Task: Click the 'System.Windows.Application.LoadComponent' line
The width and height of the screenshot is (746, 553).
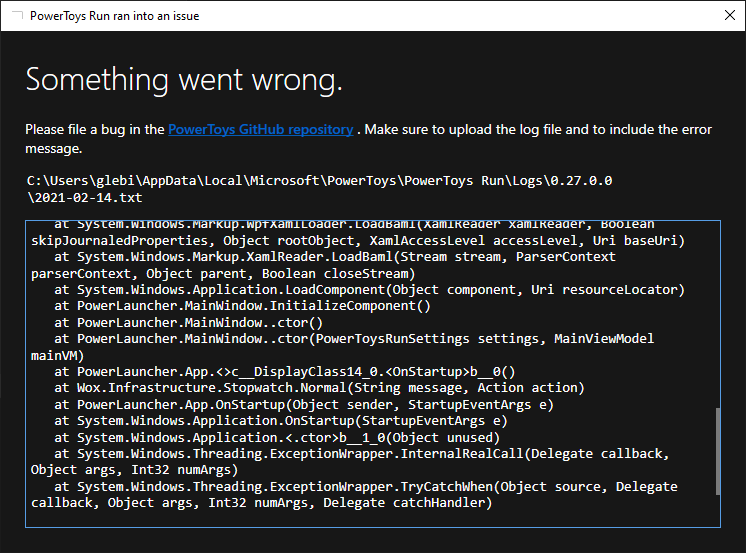Action: coord(369,289)
